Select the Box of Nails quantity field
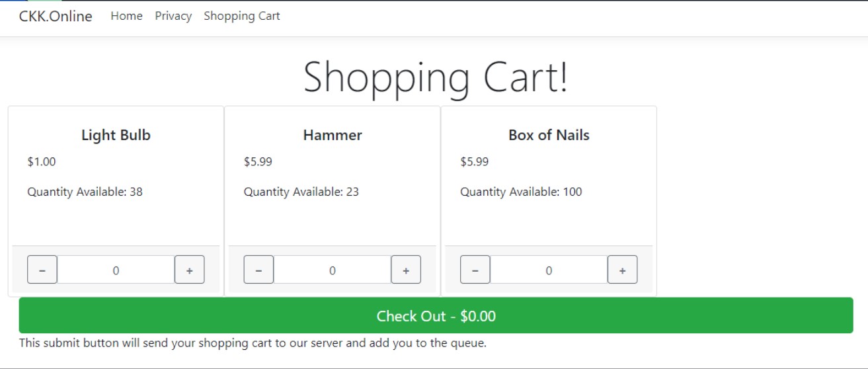 (549, 270)
